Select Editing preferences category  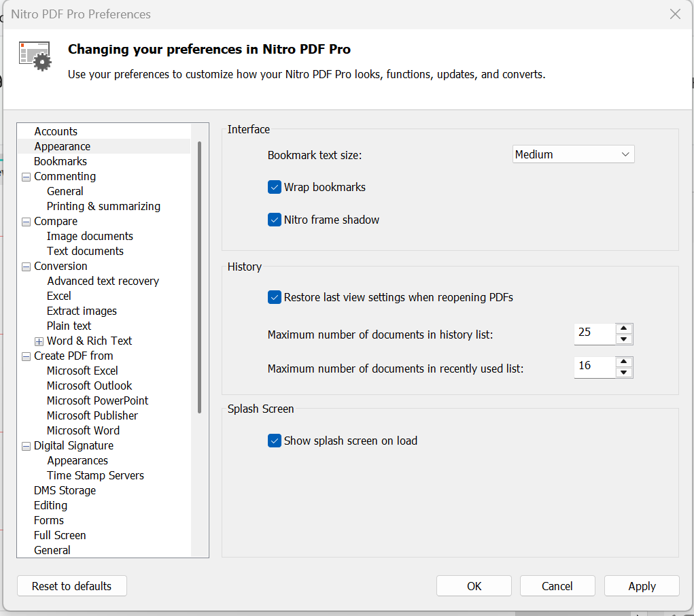pyautogui.click(x=50, y=506)
